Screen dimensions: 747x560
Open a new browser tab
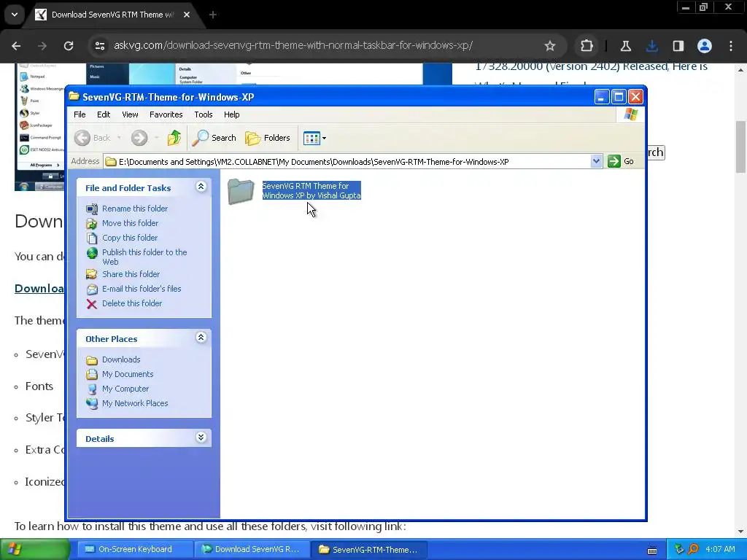point(212,15)
